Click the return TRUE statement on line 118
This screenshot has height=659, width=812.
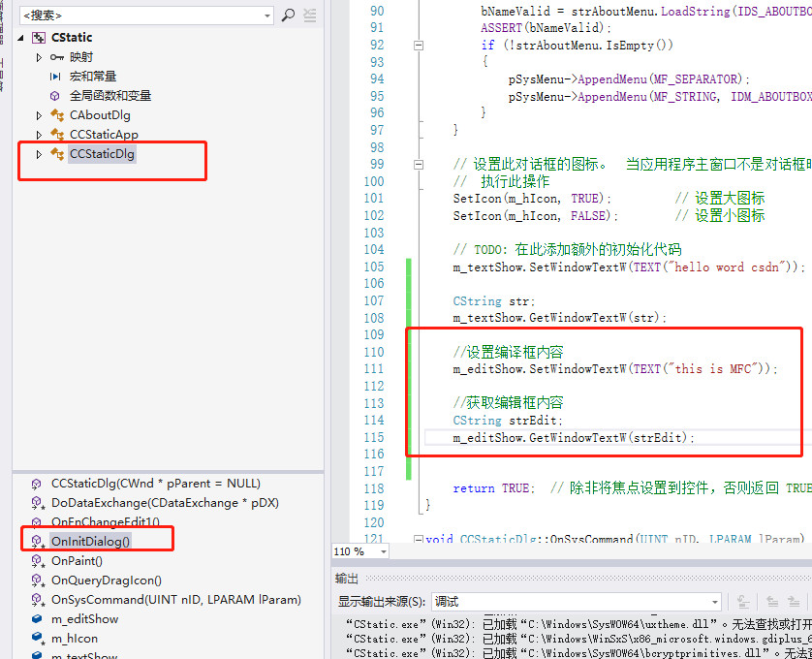[x=494, y=488]
